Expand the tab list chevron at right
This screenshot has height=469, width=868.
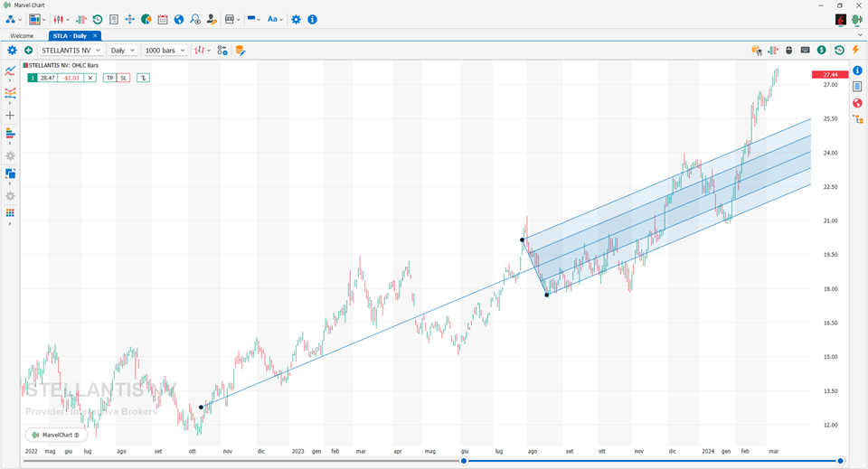coord(860,35)
